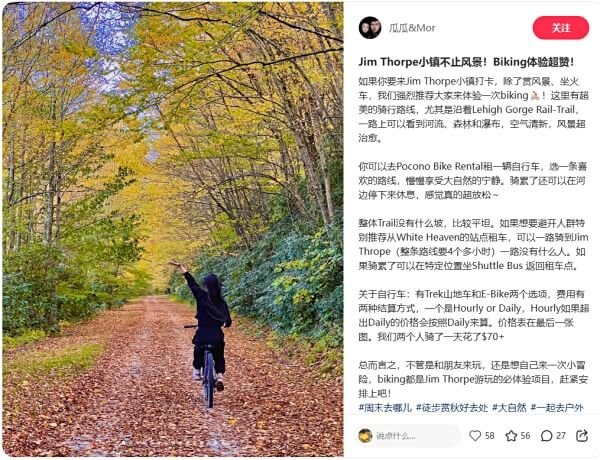The width and height of the screenshot is (600, 460).
Task: Click the 说点什么 comment input field
Action: pos(407,436)
